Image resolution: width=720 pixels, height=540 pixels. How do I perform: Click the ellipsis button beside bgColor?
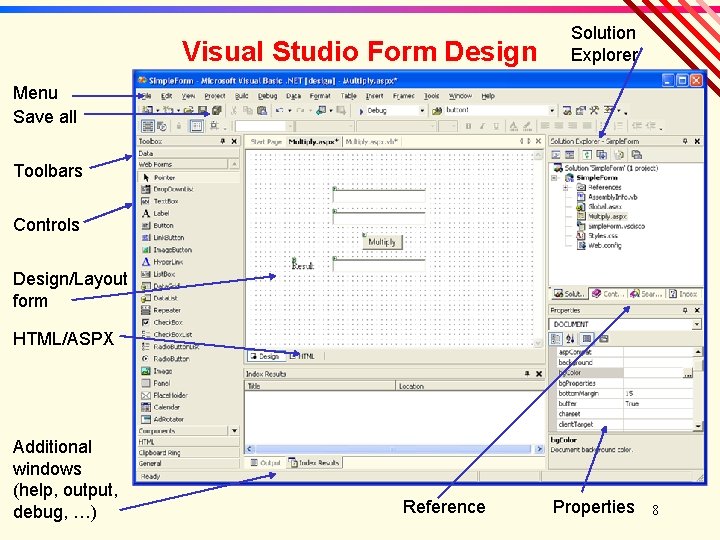(687, 373)
